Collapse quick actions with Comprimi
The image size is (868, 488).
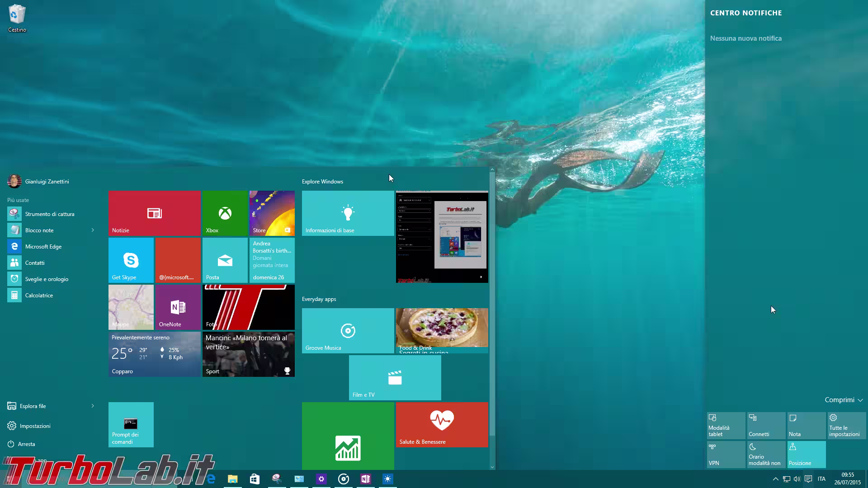[x=844, y=400]
